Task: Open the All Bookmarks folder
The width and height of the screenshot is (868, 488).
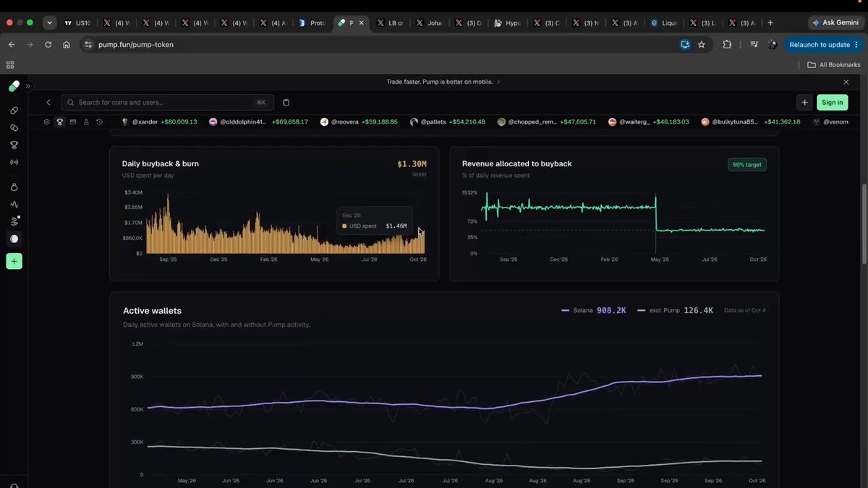Action: pyautogui.click(x=834, y=64)
